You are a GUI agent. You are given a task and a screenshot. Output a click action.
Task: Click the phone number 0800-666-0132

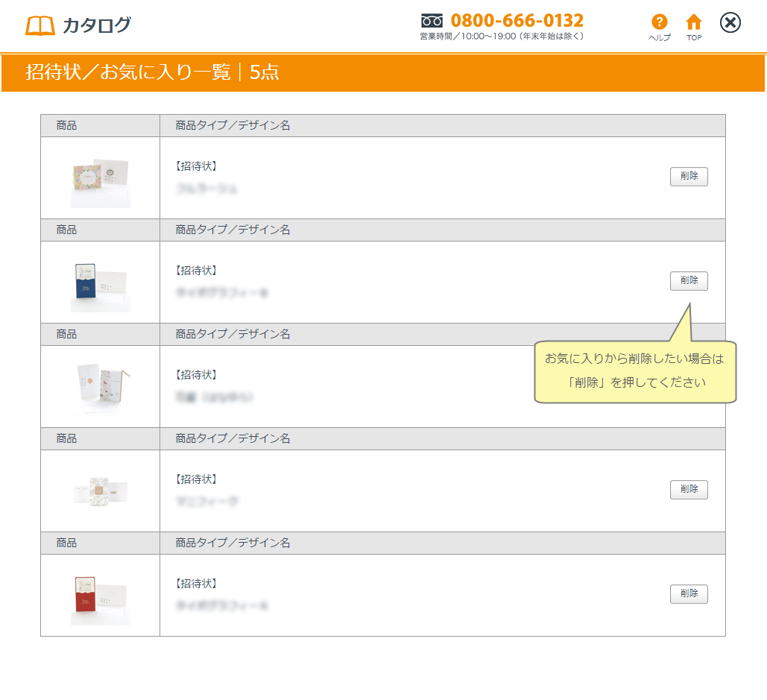pyautogui.click(x=517, y=20)
